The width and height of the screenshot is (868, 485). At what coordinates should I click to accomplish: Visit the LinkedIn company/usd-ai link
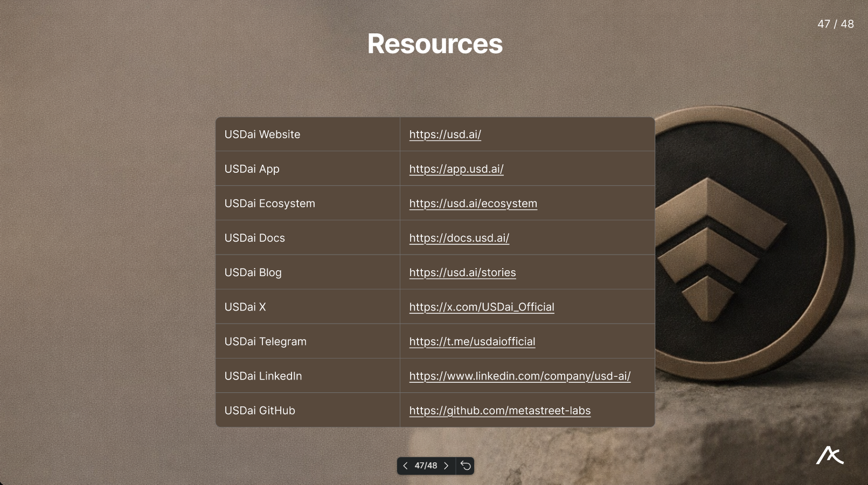(519, 376)
